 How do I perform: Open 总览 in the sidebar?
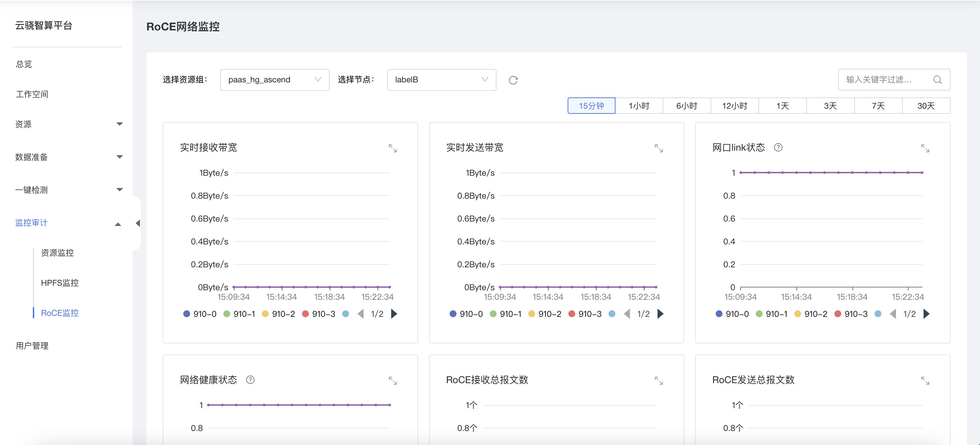point(24,64)
